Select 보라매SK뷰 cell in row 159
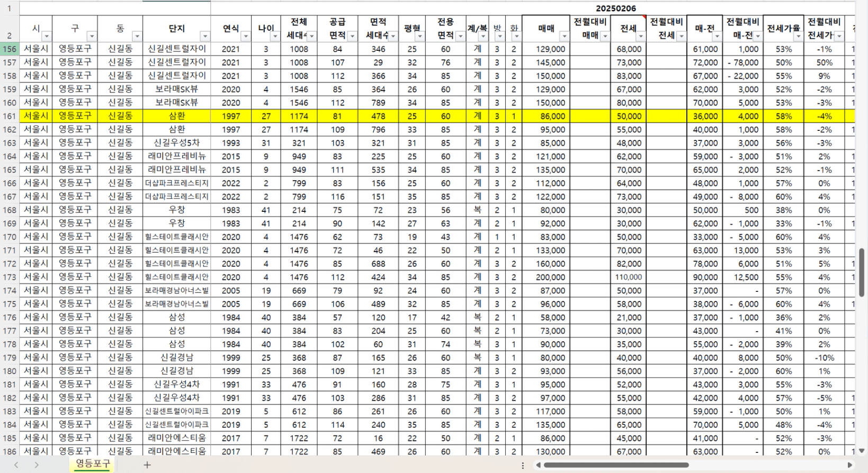 point(177,89)
